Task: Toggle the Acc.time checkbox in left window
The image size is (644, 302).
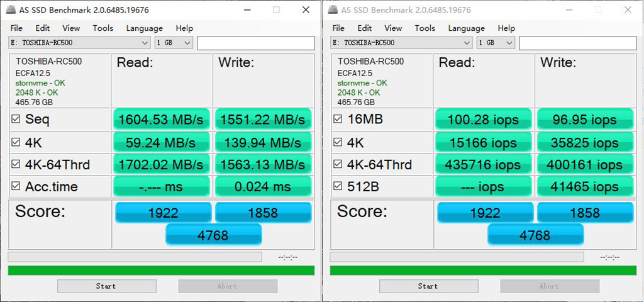Action: (16, 186)
